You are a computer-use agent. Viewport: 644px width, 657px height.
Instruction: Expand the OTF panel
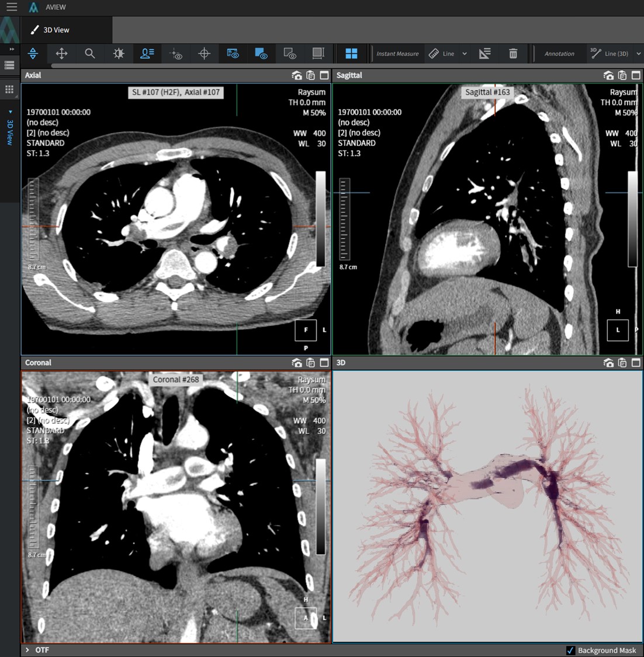[x=27, y=649]
